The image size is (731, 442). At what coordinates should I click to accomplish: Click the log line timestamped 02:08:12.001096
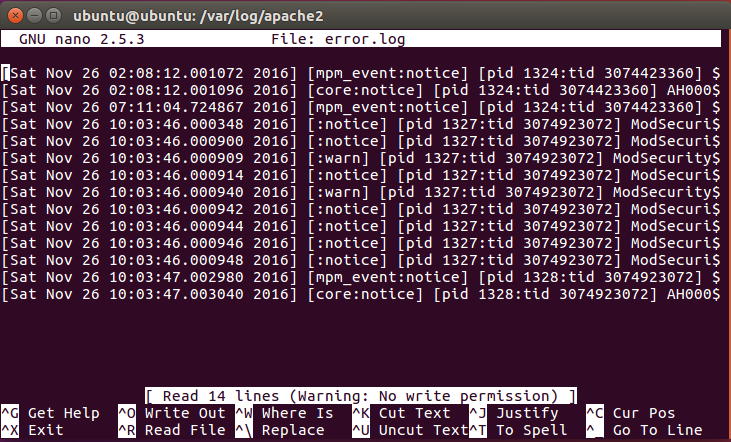361,90
